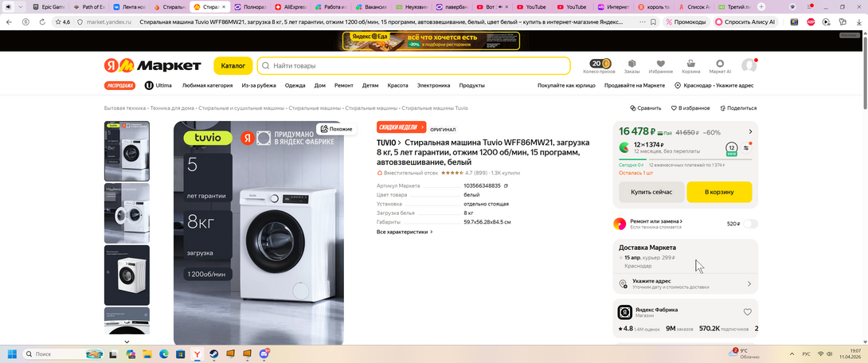This screenshot has width=868, height=363.
Task: Open Скидки недели badge
Action: [x=401, y=127]
